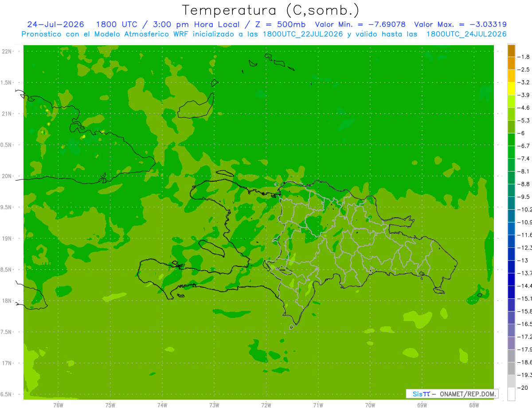
Task: Click the "-7.4" colorbar label
Action: [x=524, y=159]
